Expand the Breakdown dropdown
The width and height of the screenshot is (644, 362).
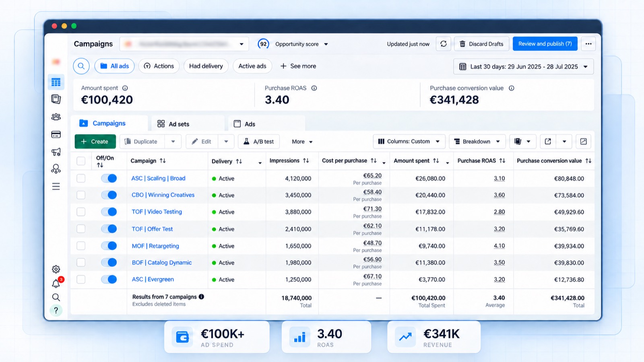[477, 142]
